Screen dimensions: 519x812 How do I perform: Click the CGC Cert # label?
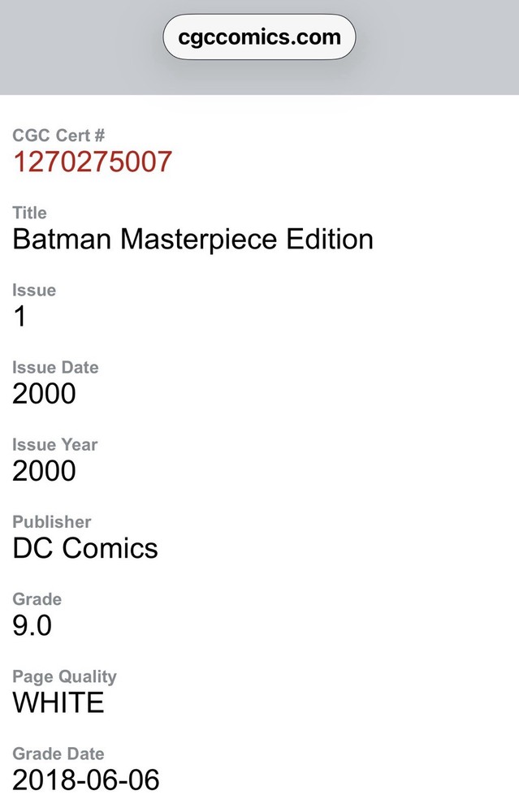click(x=58, y=136)
